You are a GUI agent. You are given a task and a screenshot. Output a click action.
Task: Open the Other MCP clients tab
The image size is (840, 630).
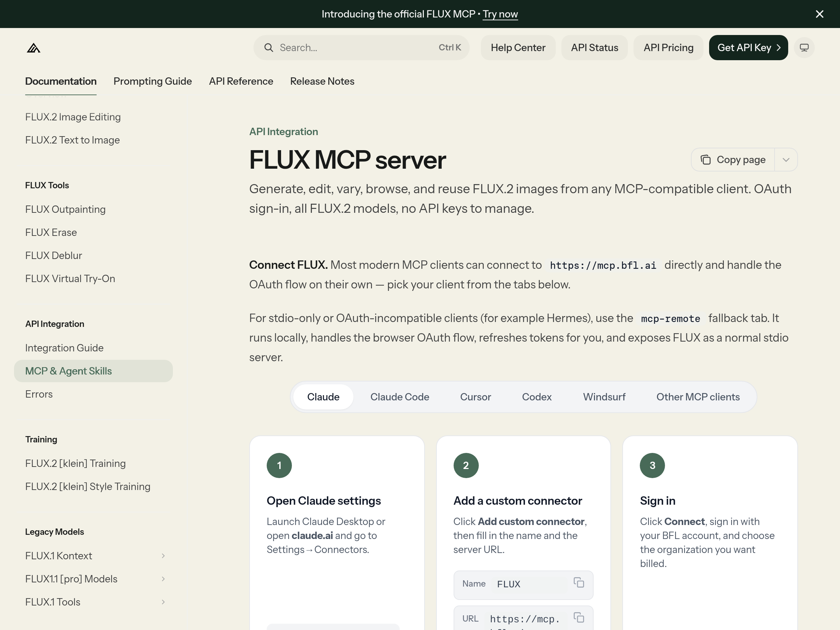tap(698, 397)
